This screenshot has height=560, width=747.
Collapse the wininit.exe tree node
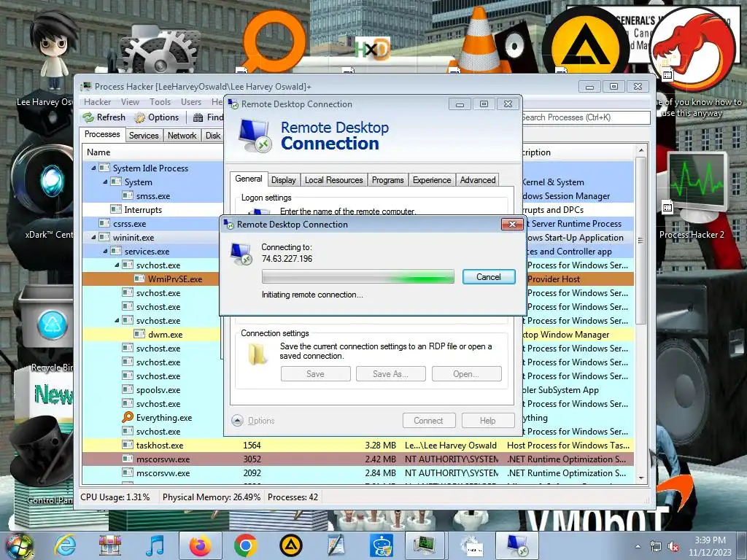(x=94, y=237)
